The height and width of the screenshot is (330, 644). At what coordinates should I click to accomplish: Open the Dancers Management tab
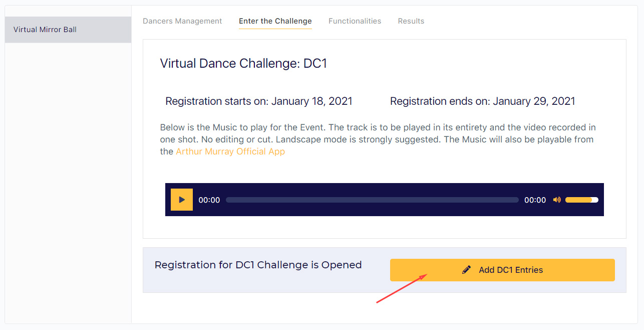pos(182,21)
